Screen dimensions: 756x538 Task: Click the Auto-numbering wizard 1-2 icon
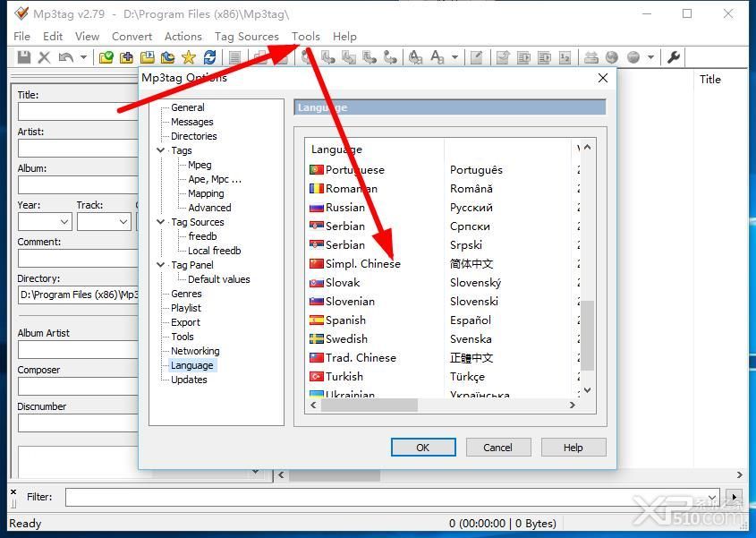[x=565, y=57]
